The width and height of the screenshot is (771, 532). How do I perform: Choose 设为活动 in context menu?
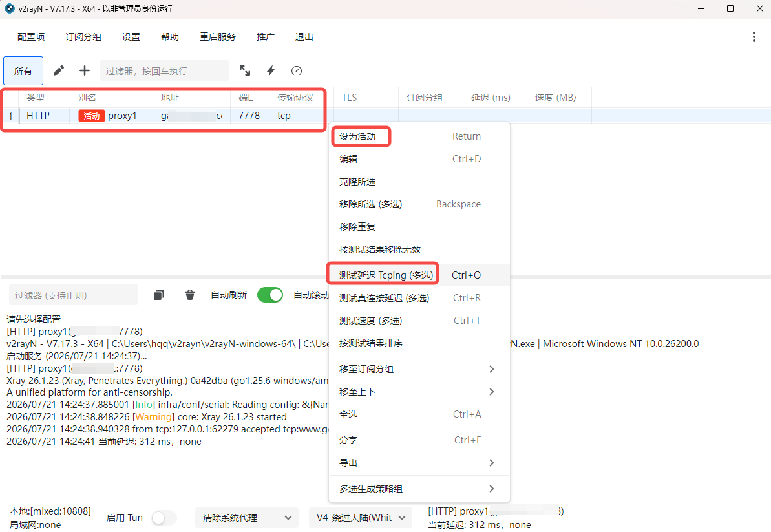(419, 136)
